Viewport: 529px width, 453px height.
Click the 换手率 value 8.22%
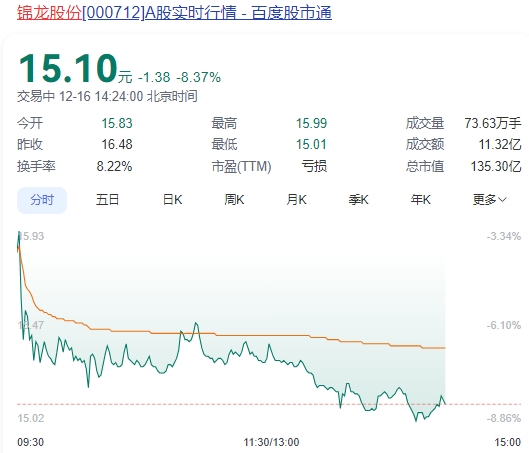114,166
